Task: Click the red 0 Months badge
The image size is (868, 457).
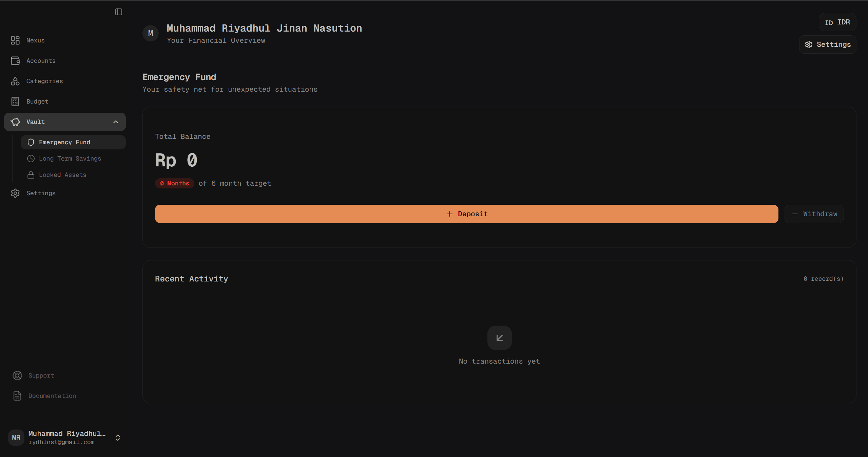Action: [174, 183]
